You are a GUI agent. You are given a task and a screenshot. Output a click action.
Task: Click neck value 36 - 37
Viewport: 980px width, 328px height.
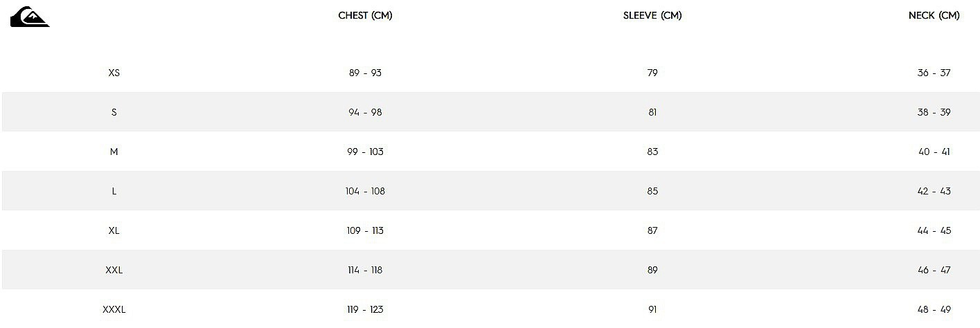pos(934,73)
